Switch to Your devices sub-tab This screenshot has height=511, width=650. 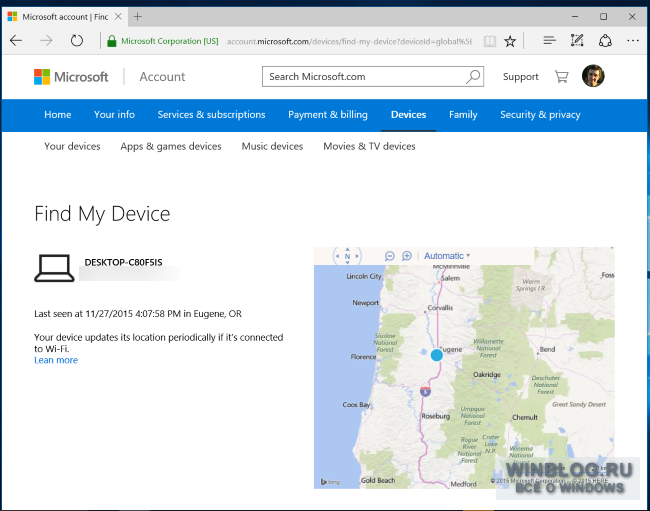pos(72,146)
